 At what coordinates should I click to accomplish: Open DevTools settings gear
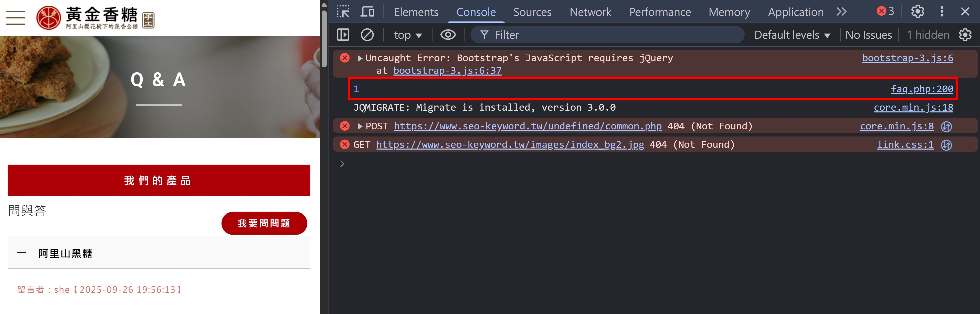click(x=918, y=12)
